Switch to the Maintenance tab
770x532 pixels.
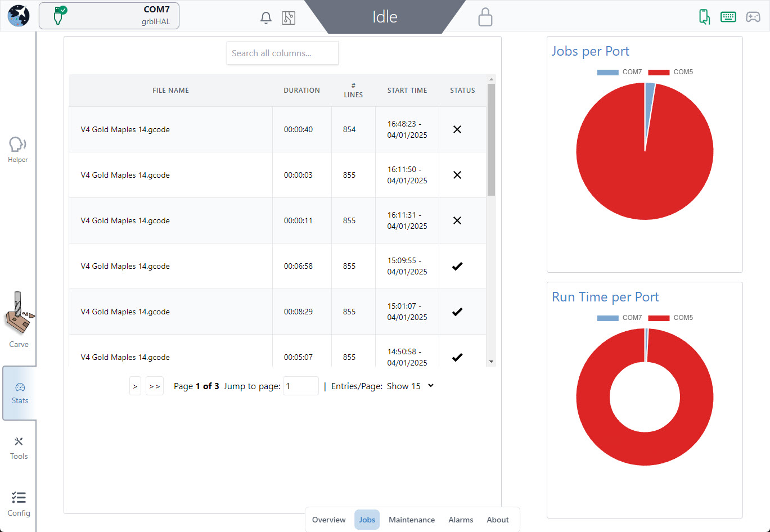pyautogui.click(x=412, y=520)
